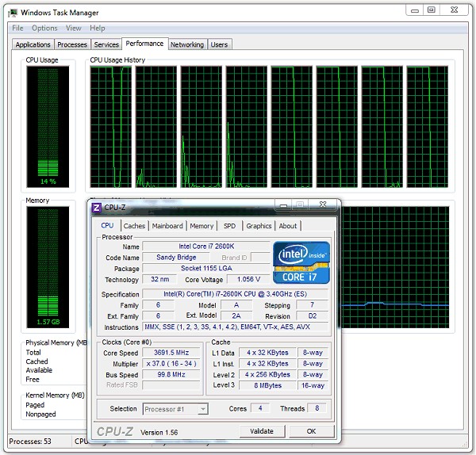Open the Processor #1 selection dropdown
The width and height of the screenshot is (476, 455).
pyautogui.click(x=175, y=409)
